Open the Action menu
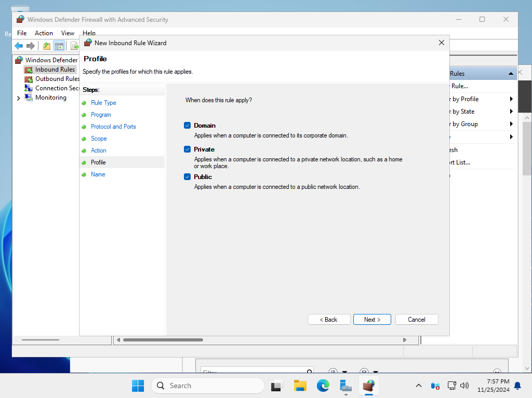Screen dimensions: 532x398 point(44,33)
